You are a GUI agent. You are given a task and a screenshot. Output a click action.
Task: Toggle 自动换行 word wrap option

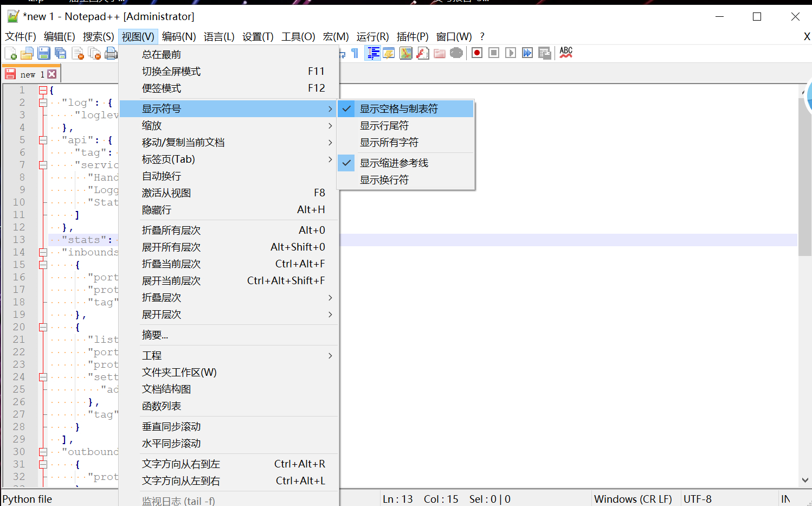[x=229, y=176]
